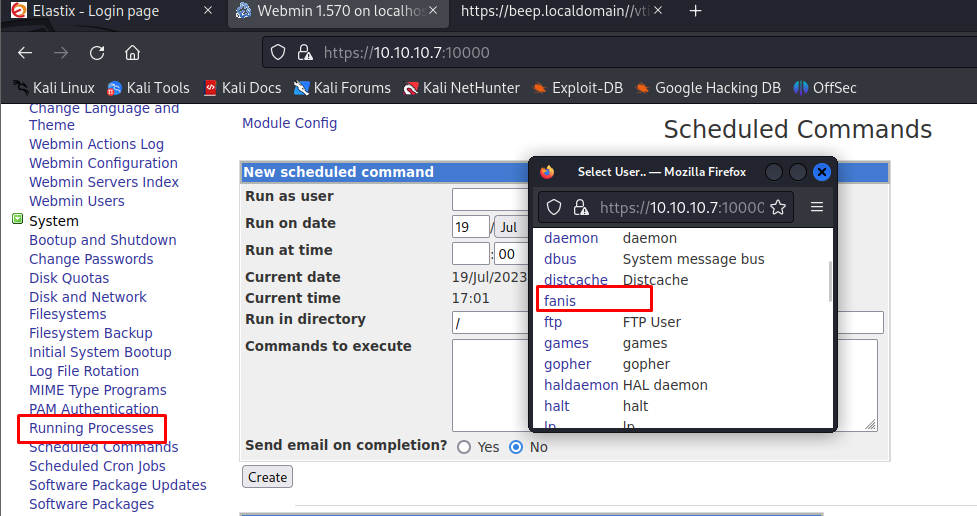Select No for send email on completion
The width and height of the screenshot is (977, 516).
coord(516,447)
